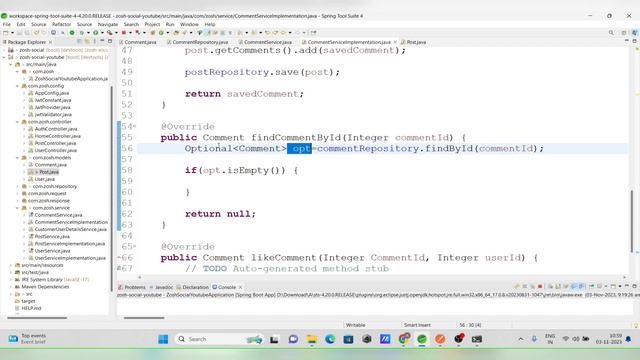Expand the com.zosh.request package

point(18,193)
